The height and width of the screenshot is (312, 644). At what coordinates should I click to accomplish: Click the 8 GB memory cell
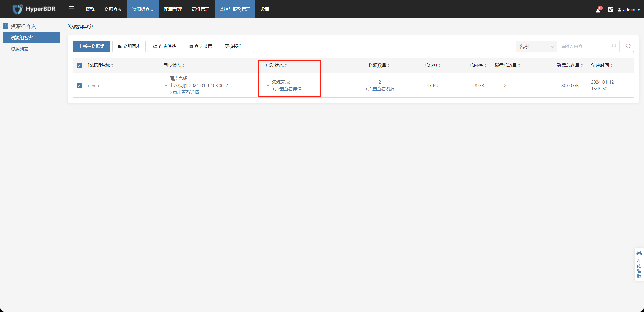pyautogui.click(x=479, y=86)
